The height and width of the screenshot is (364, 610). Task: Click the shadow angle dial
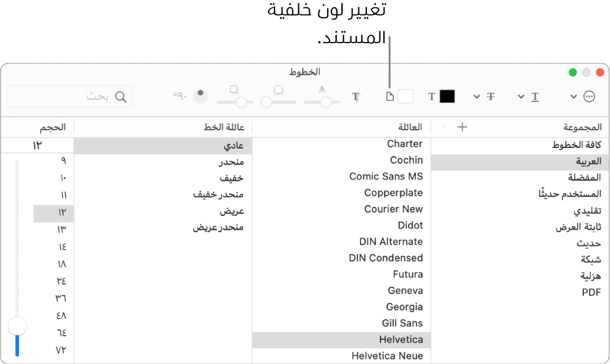[199, 96]
